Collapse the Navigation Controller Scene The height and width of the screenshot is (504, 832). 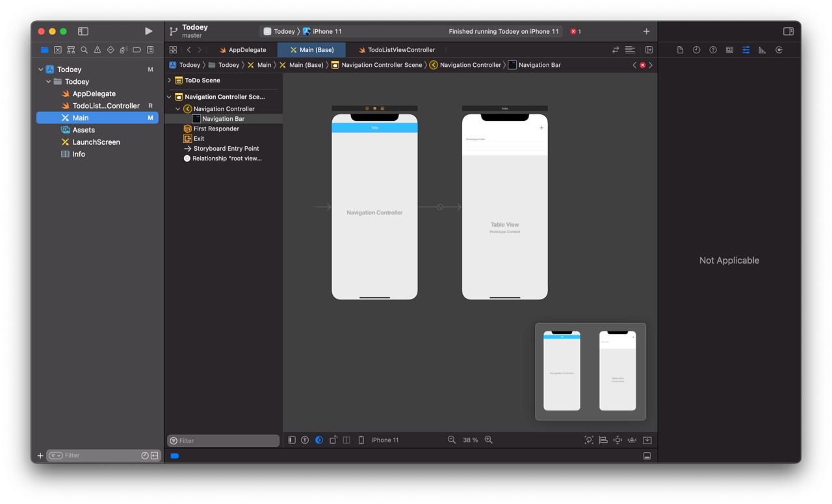170,97
